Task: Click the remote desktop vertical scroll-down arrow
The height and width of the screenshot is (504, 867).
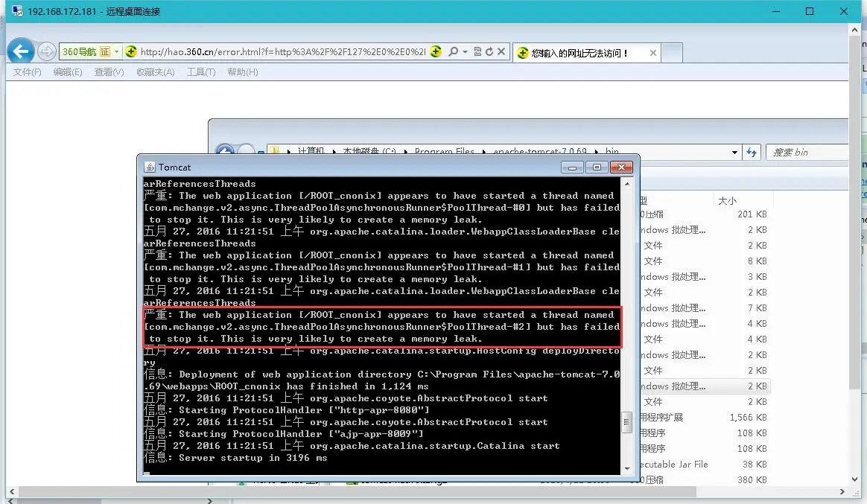Action: click(855, 479)
